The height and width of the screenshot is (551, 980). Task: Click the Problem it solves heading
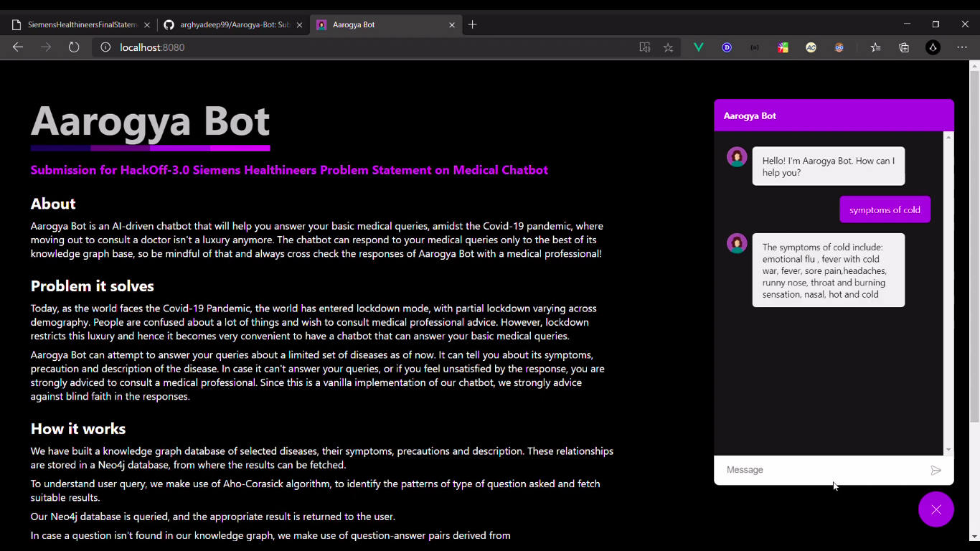point(93,286)
